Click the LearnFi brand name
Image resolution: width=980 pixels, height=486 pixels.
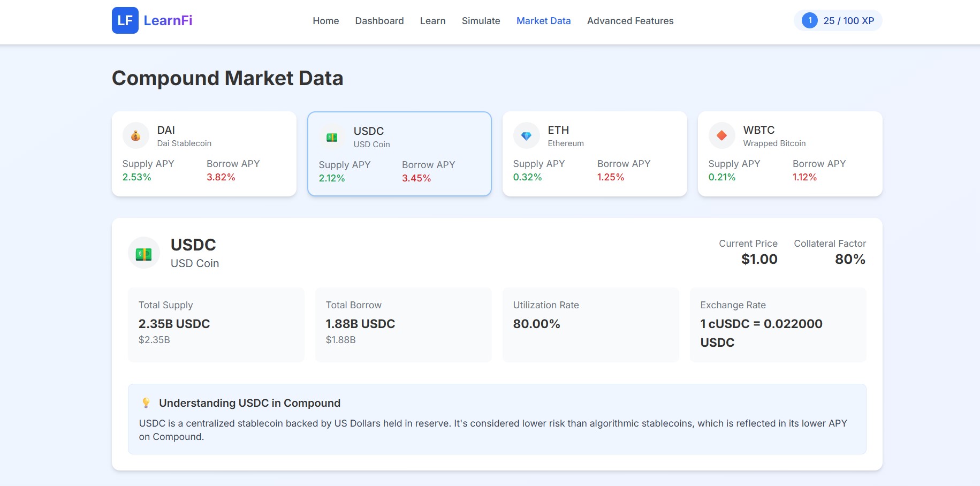168,20
